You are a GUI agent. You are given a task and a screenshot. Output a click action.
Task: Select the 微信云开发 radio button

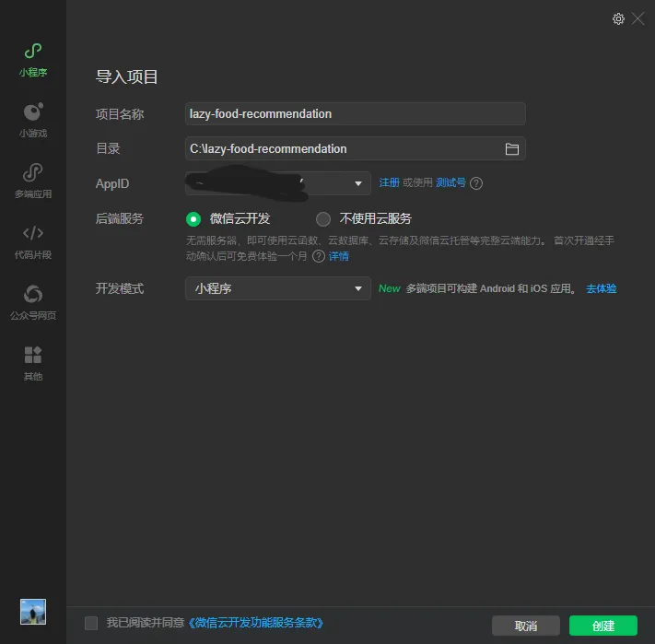coord(193,219)
